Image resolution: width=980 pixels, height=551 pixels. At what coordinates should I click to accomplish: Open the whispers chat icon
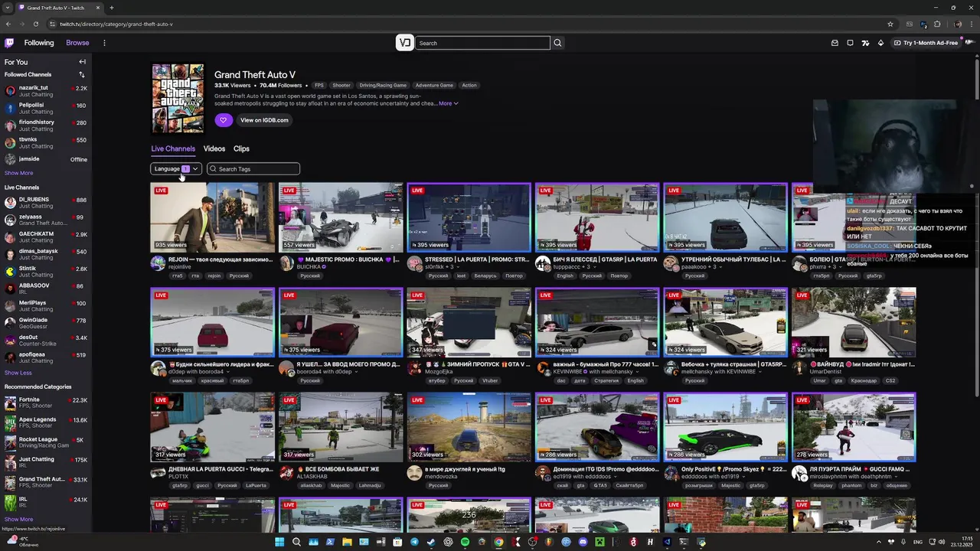tap(850, 43)
